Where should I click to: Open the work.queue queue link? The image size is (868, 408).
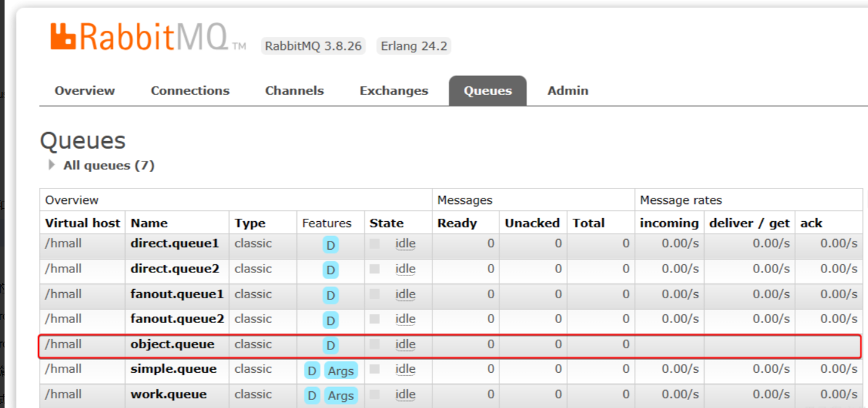pyautogui.click(x=168, y=394)
